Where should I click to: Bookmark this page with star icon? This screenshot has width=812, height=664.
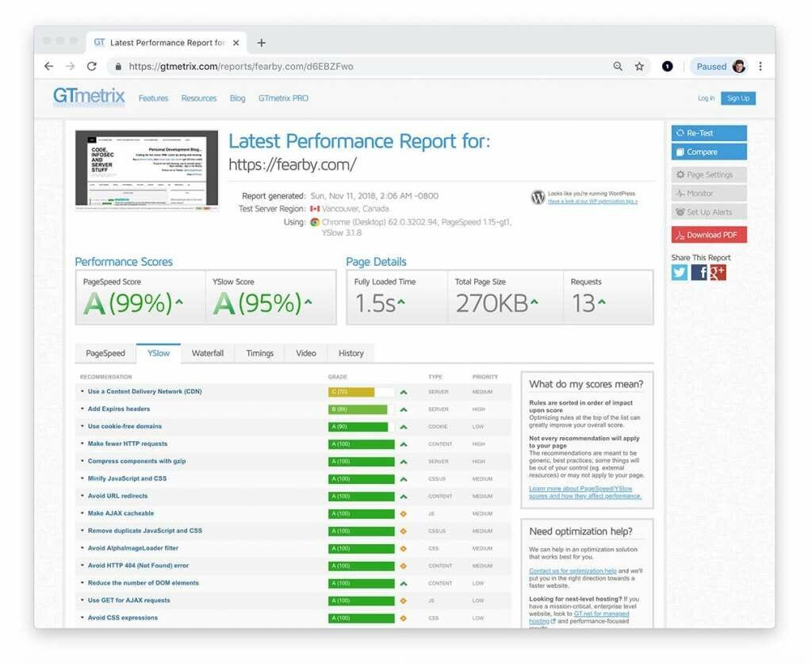point(639,67)
